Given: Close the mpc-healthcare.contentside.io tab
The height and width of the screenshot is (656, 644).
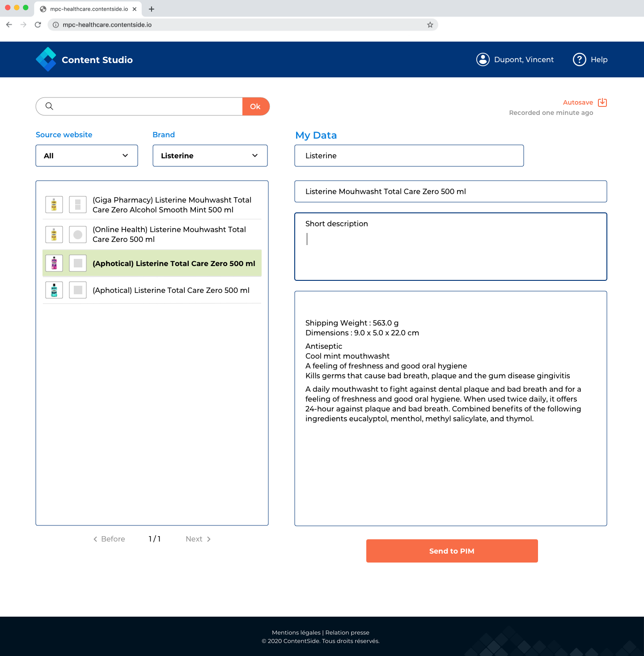Looking at the screenshot, I should (134, 9).
